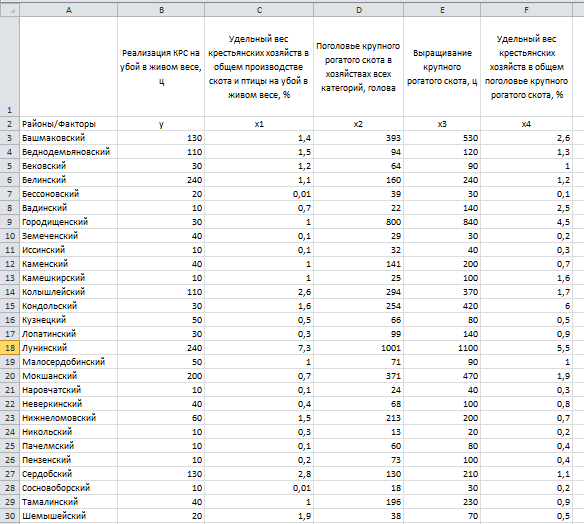Click value 4,5 in Городищенский row
This screenshot has height=524, width=584.
point(526,222)
